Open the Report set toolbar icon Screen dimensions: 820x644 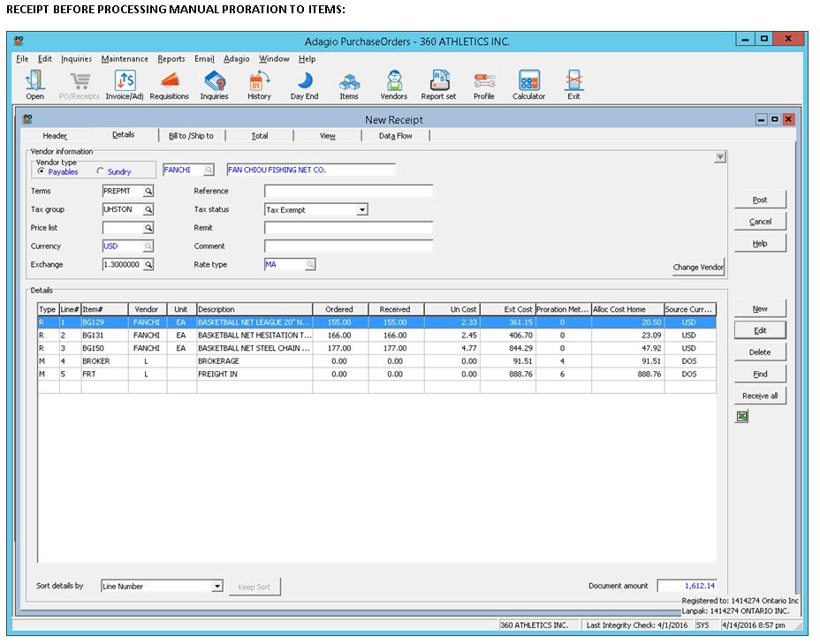438,84
